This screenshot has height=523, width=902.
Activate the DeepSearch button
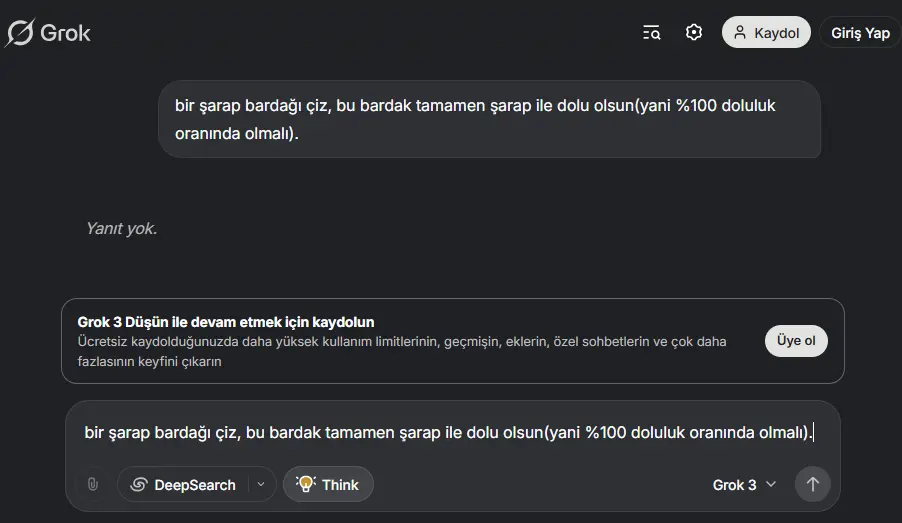[183, 484]
